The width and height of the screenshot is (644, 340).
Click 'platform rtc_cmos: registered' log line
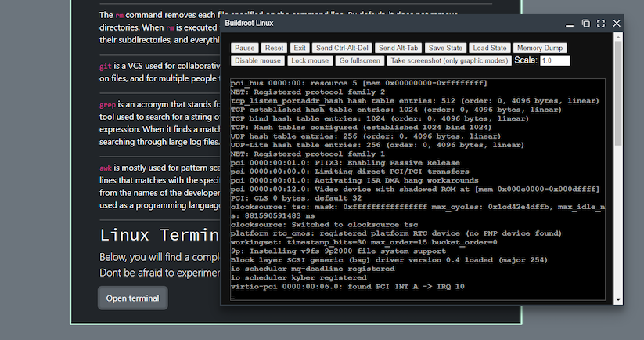click(396, 233)
